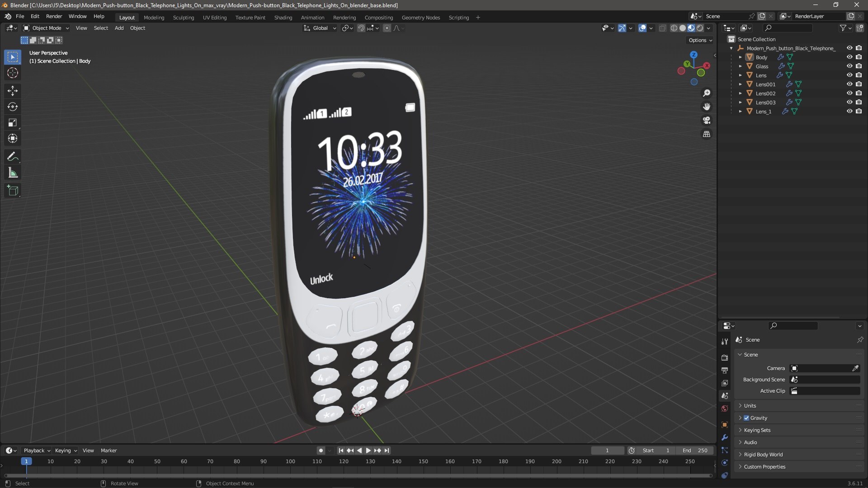Expand the Units panel
Screen dimensions: 868x488
tap(750, 406)
